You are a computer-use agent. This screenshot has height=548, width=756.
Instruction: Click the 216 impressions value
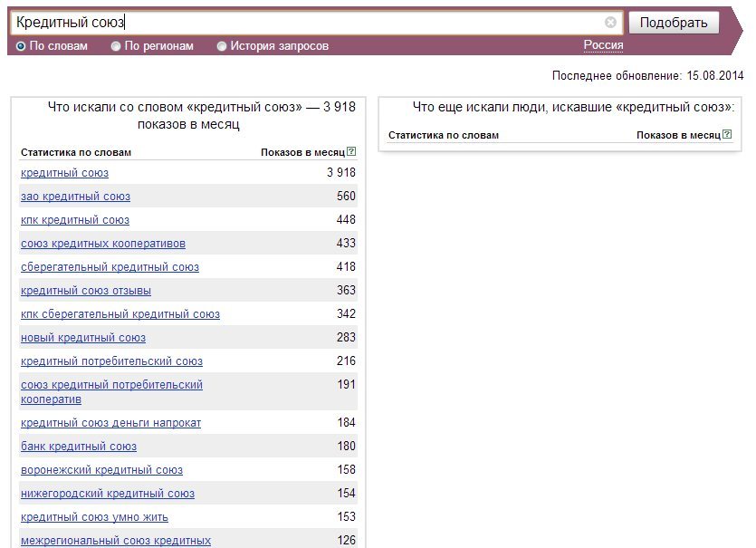[x=346, y=361]
